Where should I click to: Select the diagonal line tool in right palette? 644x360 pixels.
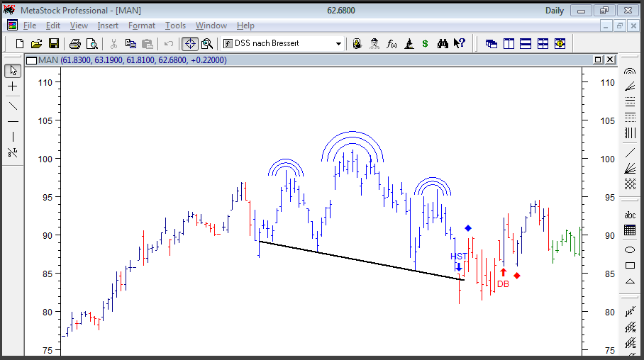(630, 153)
